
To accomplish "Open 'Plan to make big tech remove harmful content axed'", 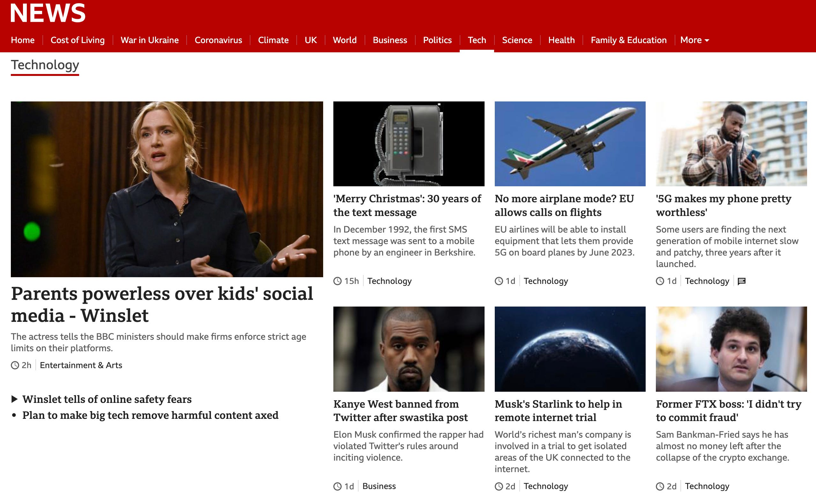I will click(150, 415).
